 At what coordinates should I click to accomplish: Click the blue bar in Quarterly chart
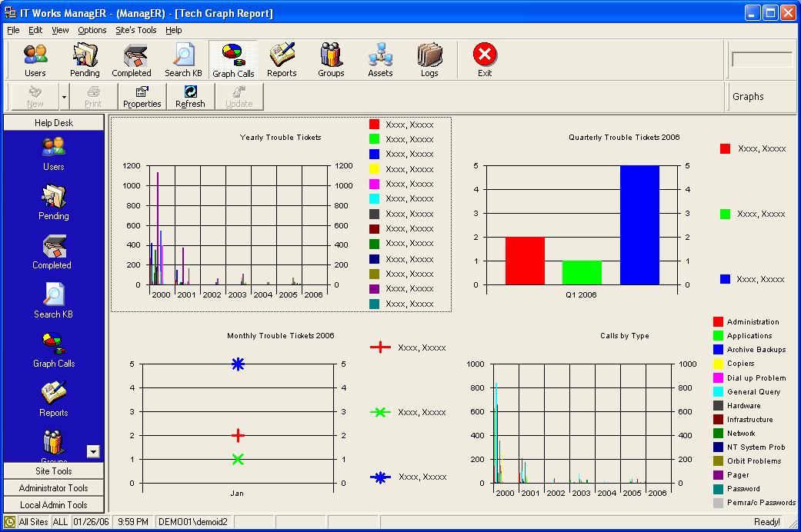click(x=639, y=224)
